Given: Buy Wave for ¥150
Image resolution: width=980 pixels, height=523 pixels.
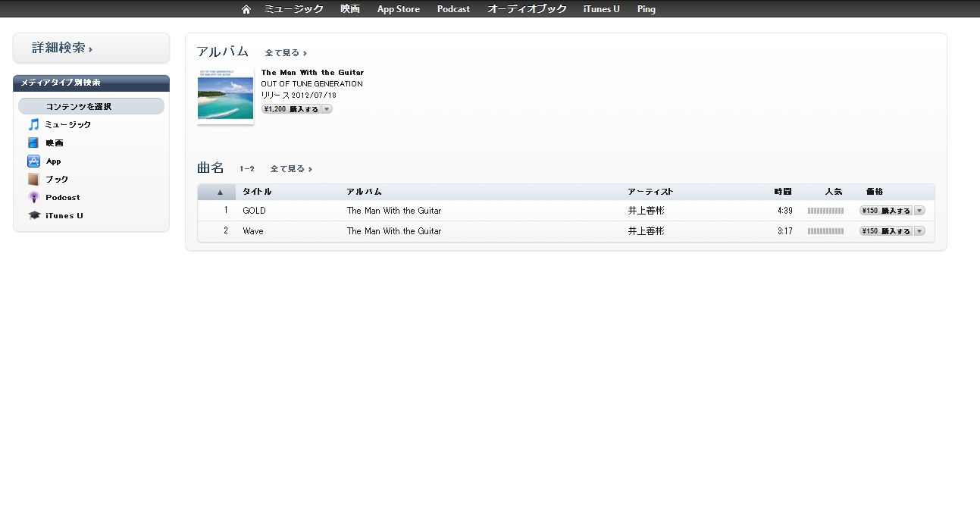Looking at the screenshot, I should [x=887, y=231].
